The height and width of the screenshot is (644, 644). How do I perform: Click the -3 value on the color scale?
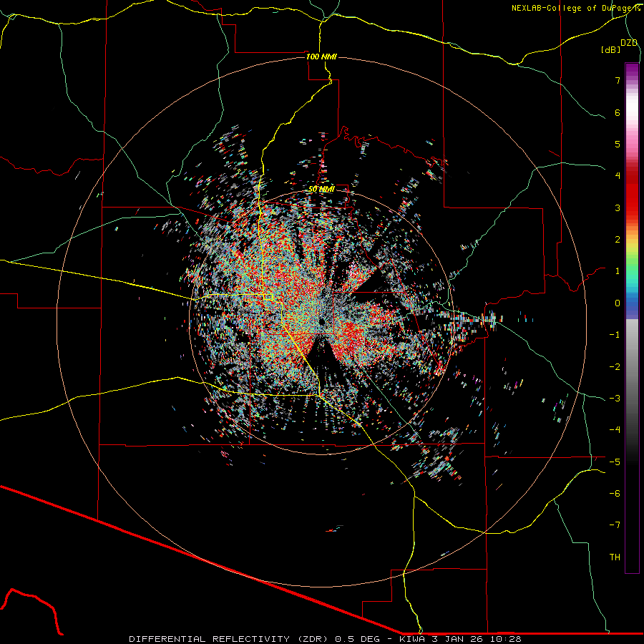pyautogui.click(x=615, y=399)
